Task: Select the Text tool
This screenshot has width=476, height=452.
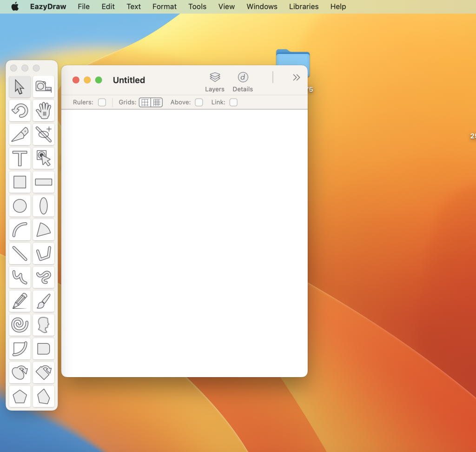Action: pos(20,158)
